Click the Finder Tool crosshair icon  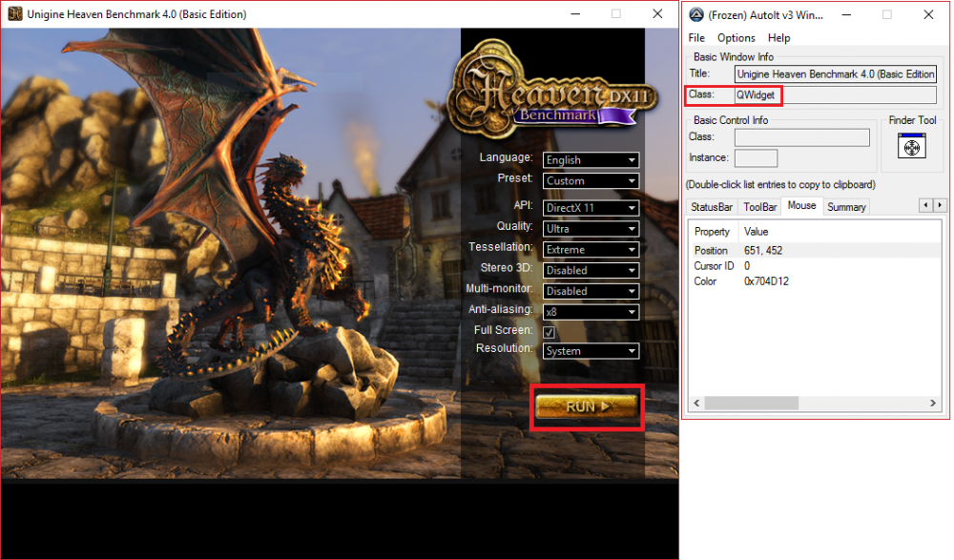911,146
